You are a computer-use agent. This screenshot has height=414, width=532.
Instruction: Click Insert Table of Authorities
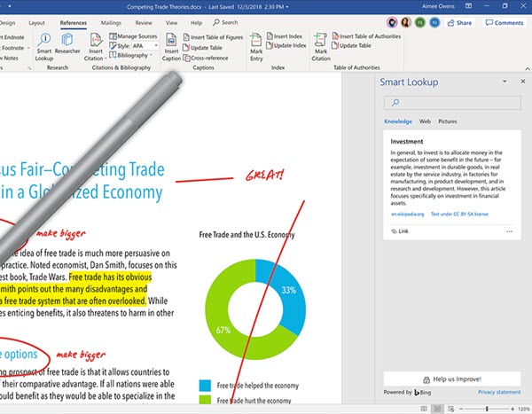[x=366, y=36]
